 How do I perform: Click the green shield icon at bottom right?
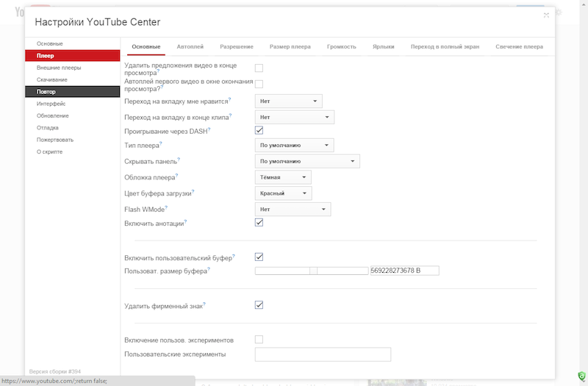pos(581,376)
